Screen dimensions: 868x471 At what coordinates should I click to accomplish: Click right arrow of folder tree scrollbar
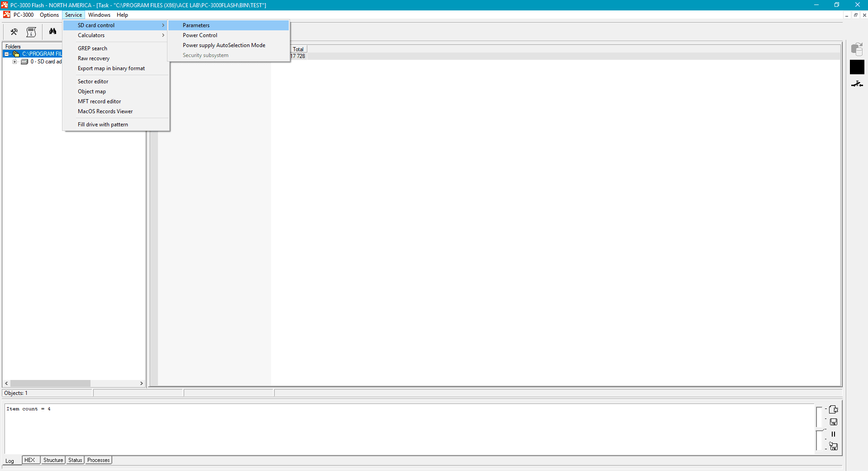point(142,383)
